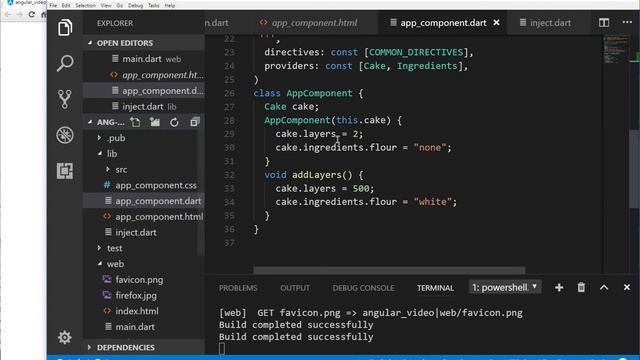The width and height of the screenshot is (640, 360).
Task: Open app_component.css in the lib folder
Action: click(144, 185)
